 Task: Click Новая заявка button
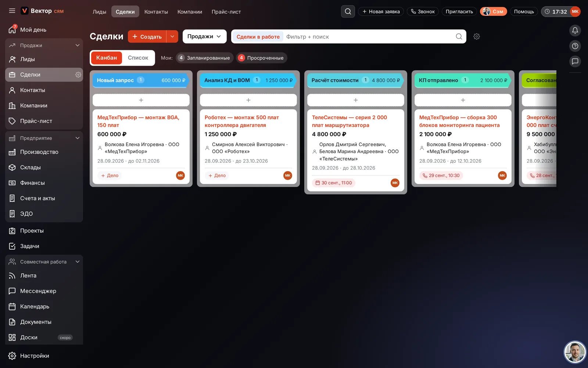[381, 11]
